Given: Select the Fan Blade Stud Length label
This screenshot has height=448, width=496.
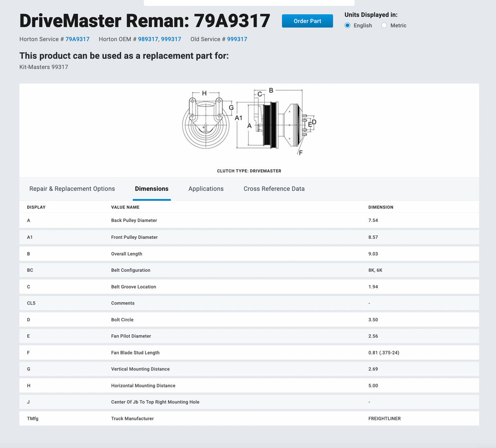Looking at the screenshot, I should [x=135, y=353].
